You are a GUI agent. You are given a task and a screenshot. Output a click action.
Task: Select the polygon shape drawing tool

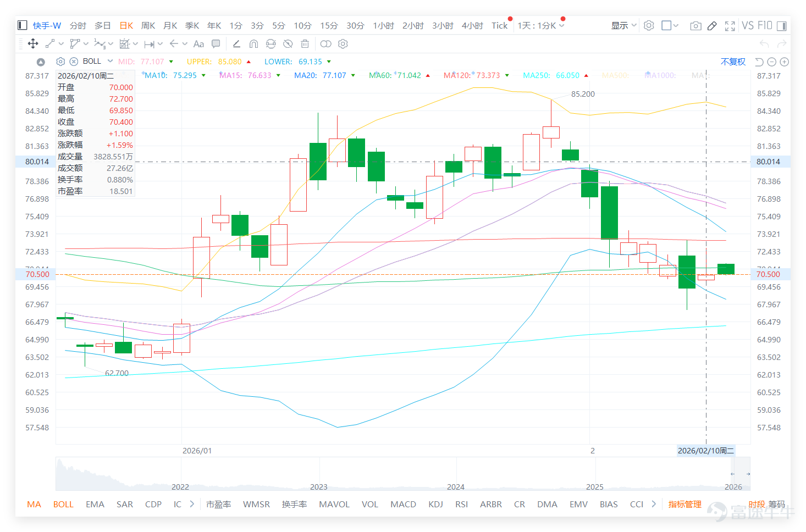coord(75,44)
